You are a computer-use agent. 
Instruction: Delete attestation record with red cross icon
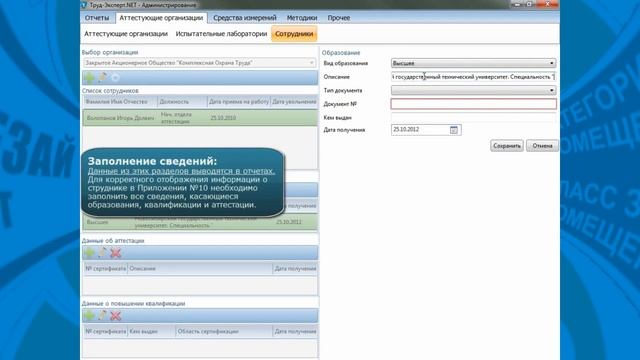(x=116, y=253)
